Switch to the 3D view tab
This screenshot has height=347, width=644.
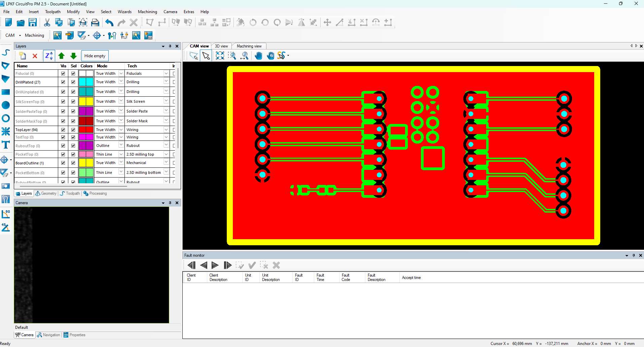coord(221,46)
